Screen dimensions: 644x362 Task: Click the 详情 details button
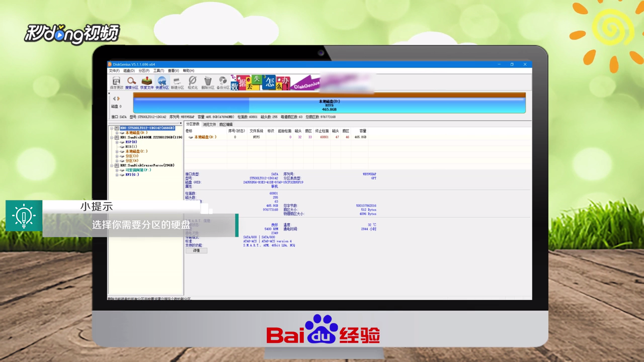(196, 250)
